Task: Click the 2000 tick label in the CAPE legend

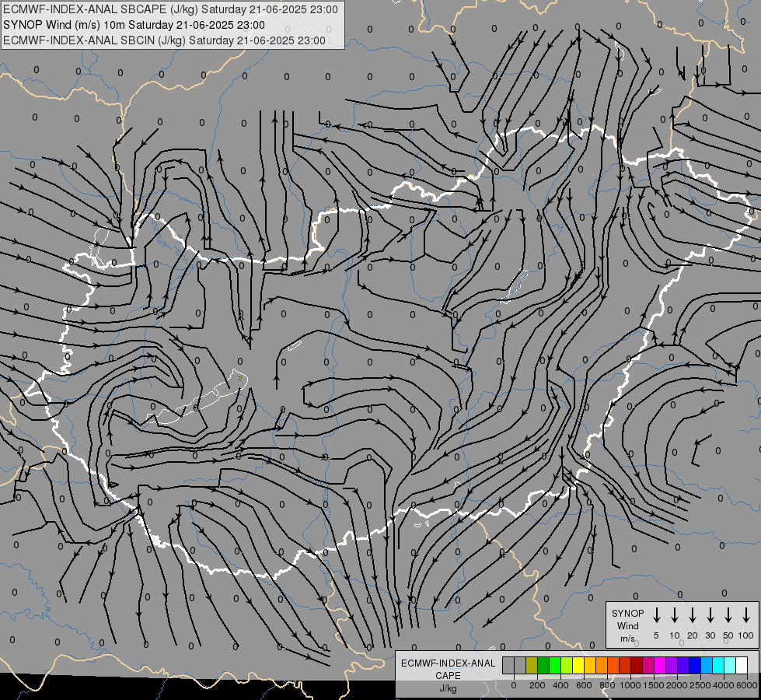Action: pos(677,685)
